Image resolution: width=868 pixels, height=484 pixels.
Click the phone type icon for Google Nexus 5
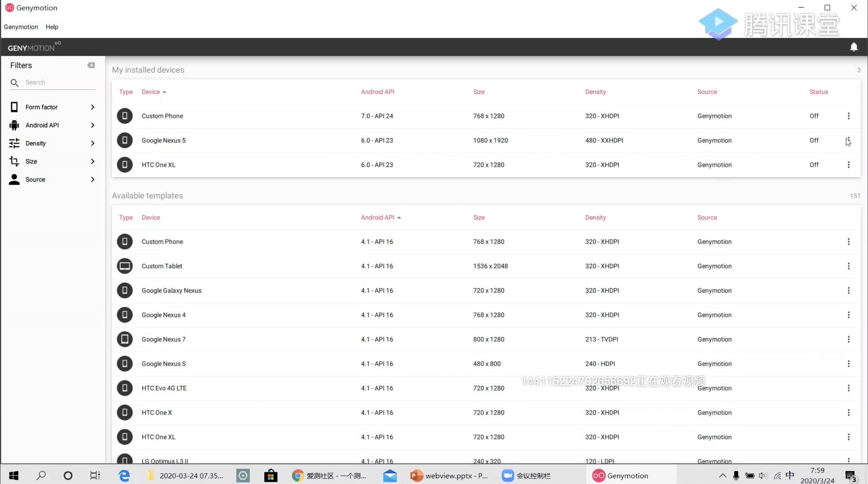125,140
